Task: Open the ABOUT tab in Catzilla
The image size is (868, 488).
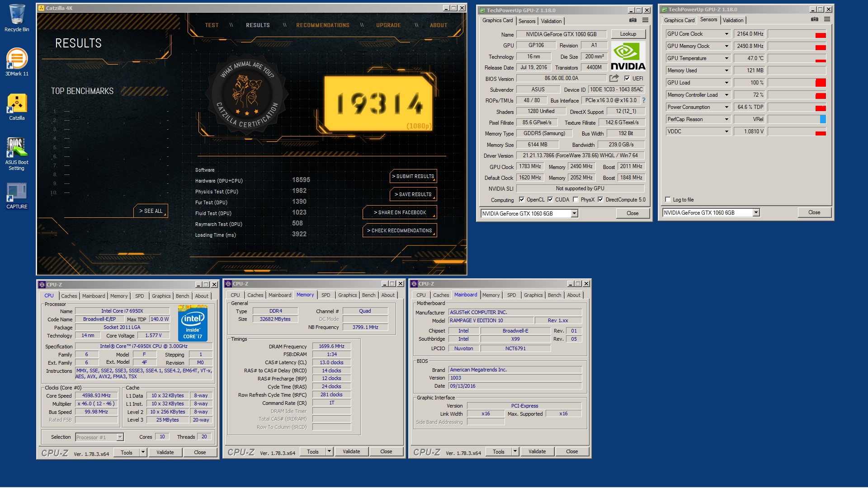Action: [439, 25]
